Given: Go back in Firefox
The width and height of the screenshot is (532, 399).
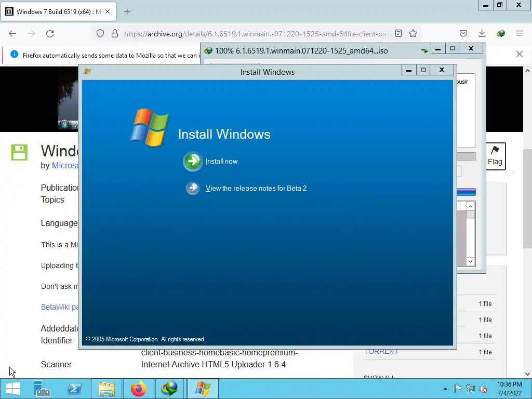Looking at the screenshot, I should click(12, 34).
